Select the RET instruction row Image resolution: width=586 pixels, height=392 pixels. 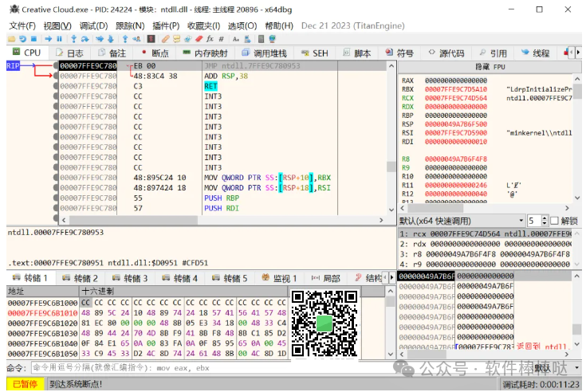coord(222,86)
